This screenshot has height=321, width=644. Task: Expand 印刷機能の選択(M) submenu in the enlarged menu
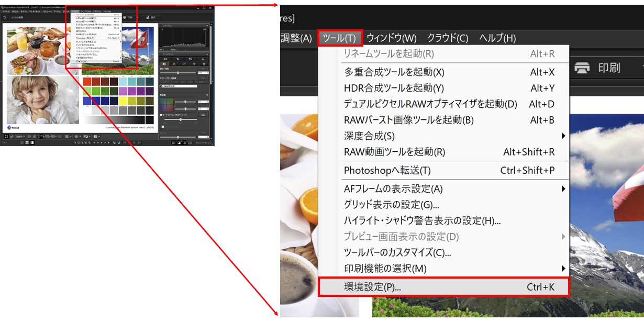(443, 269)
